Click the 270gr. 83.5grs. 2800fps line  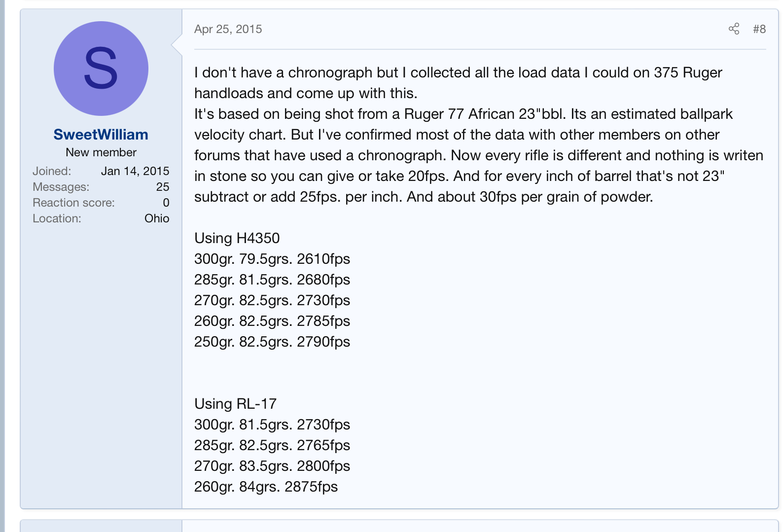click(272, 466)
